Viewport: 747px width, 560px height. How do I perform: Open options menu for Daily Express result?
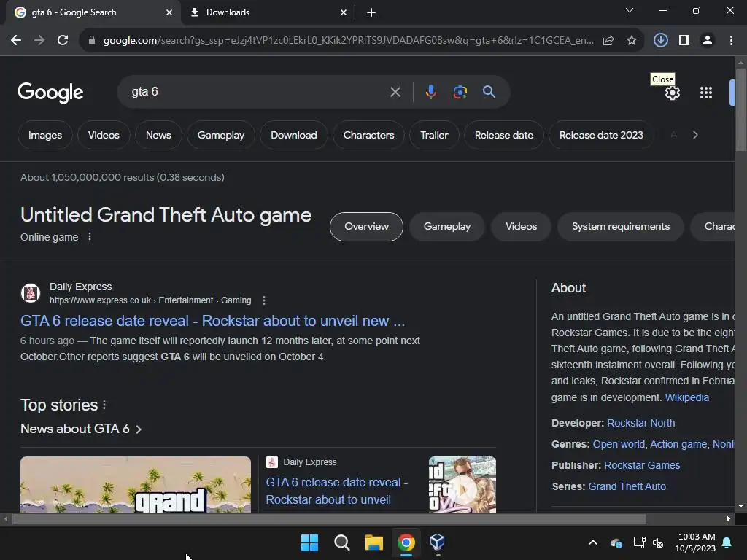264,300
